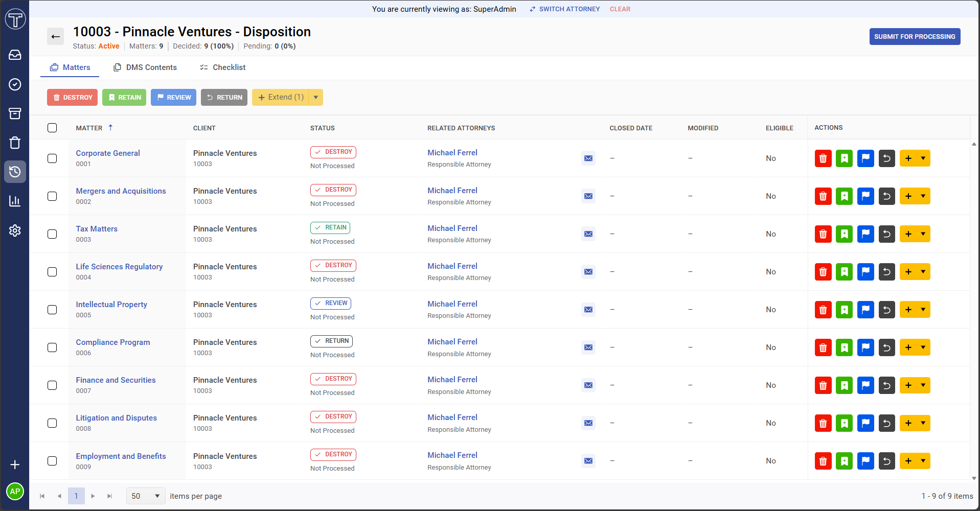Switch to the DMS Contents tab
Viewport: 980px width, 511px height.
pyautogui.click(x=145, y=67)
